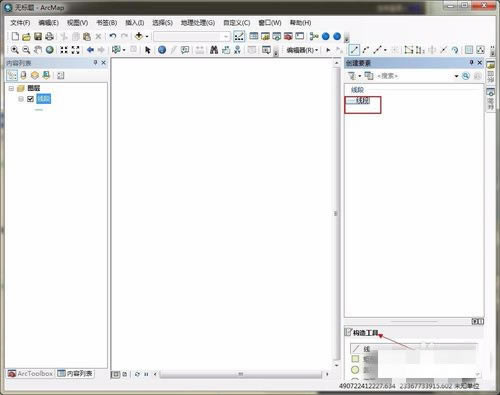Viewport: 500px width, 395px height.
Task: Click the map horizontal scrollbar
Action: (240, 374)
